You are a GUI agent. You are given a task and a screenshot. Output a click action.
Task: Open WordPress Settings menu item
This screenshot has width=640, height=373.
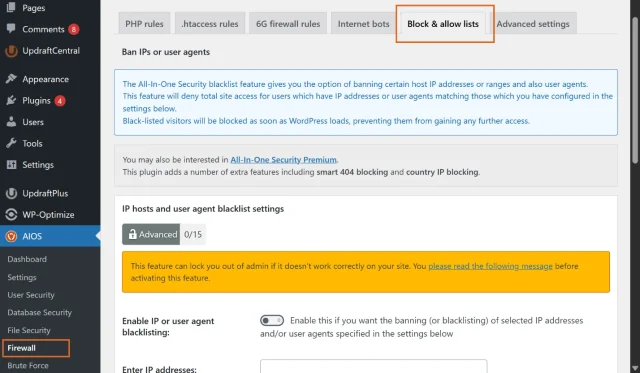pyautogui.click(x=38, y=164)
